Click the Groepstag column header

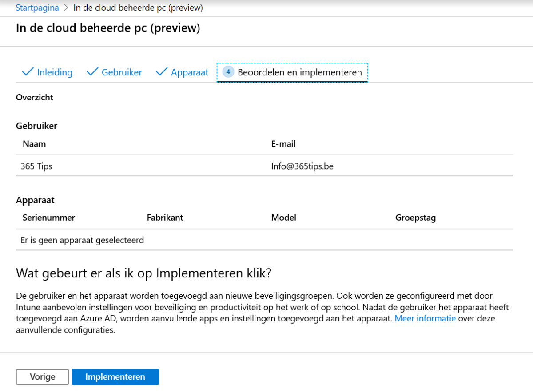point(415,218)
